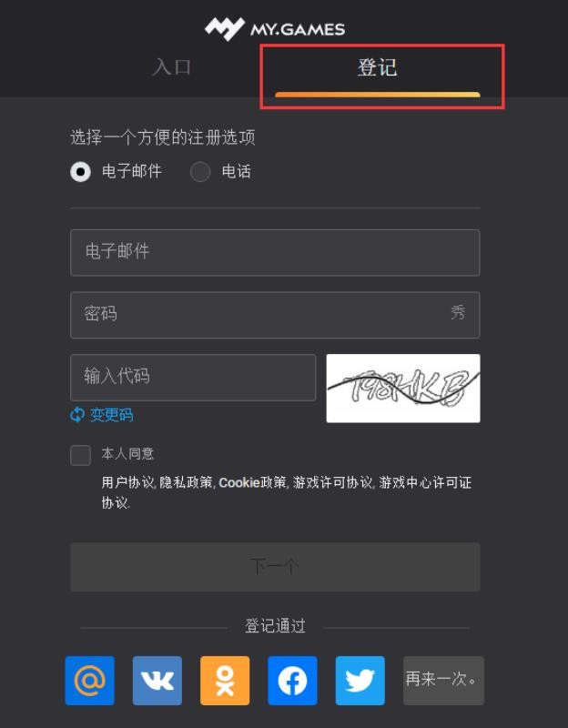This screenshot has width=568, height=728.
Task: Focus the 电子邮件 input field
Action: [275, 253]
